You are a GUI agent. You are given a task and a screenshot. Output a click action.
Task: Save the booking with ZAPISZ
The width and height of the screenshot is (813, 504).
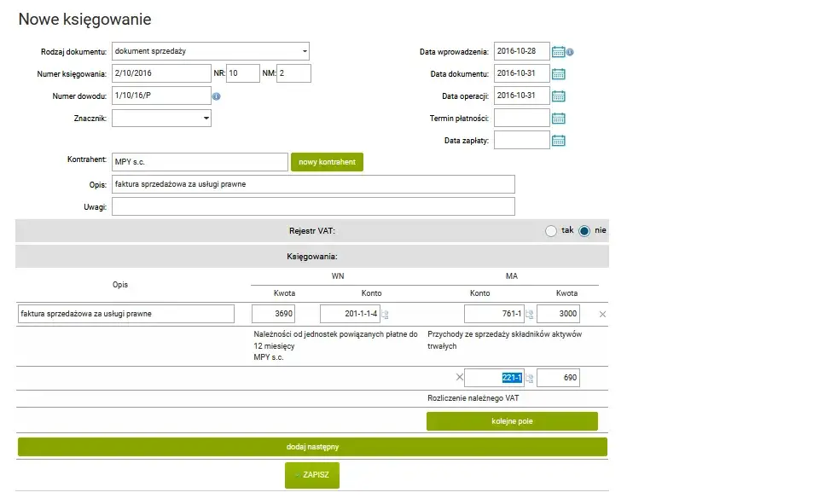[x=312, y=475]
